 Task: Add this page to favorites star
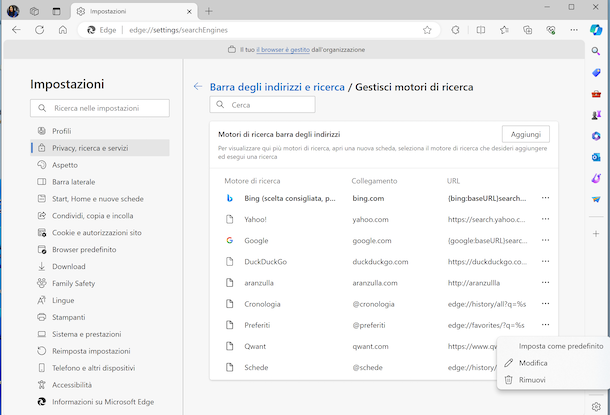pyautogui.click(x=427, y=30)
